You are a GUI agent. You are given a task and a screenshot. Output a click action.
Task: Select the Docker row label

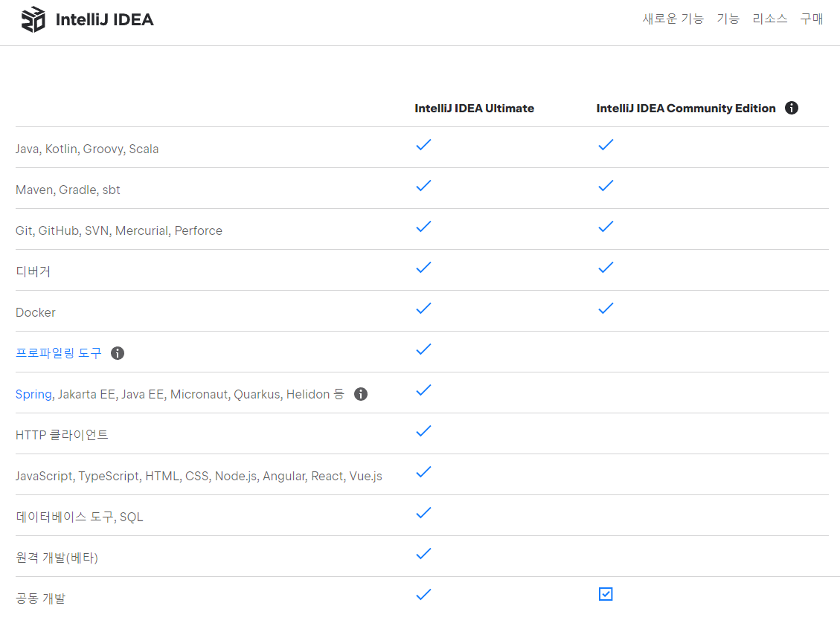[36, 313]
